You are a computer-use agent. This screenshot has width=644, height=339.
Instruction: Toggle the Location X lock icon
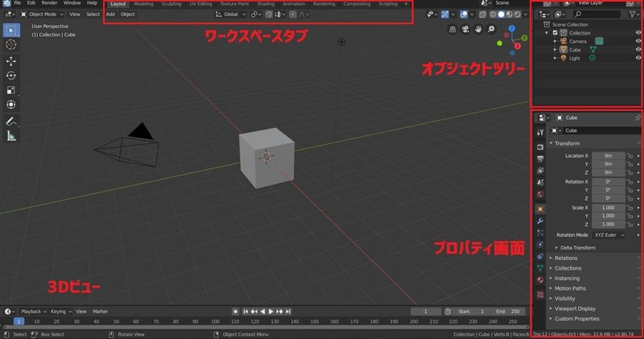pyautogui.click(x=630, y=155)
